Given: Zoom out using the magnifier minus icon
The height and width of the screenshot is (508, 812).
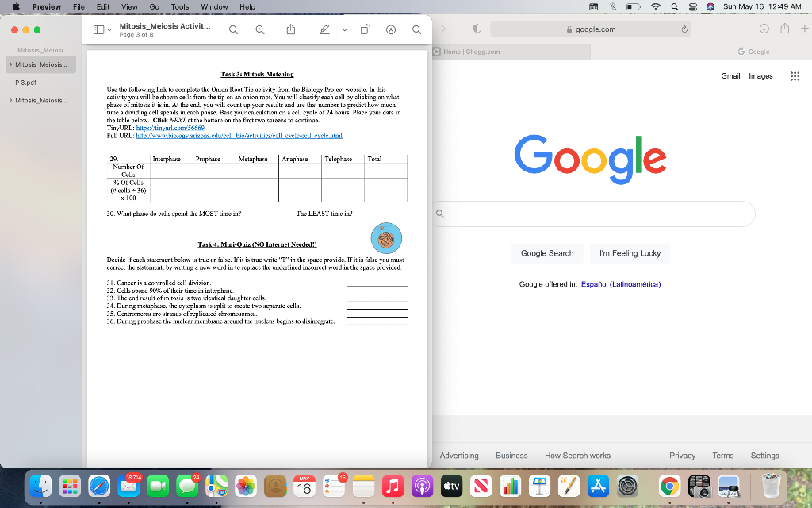Looking at the screenshot, I should (x=233, y=29).
